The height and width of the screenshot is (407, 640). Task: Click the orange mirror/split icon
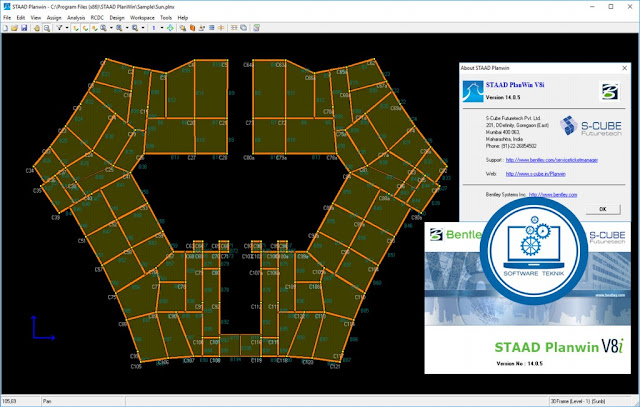[221, 28]
